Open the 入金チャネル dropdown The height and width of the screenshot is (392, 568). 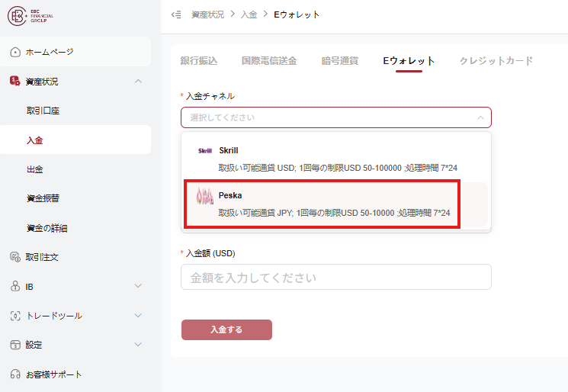336,117
